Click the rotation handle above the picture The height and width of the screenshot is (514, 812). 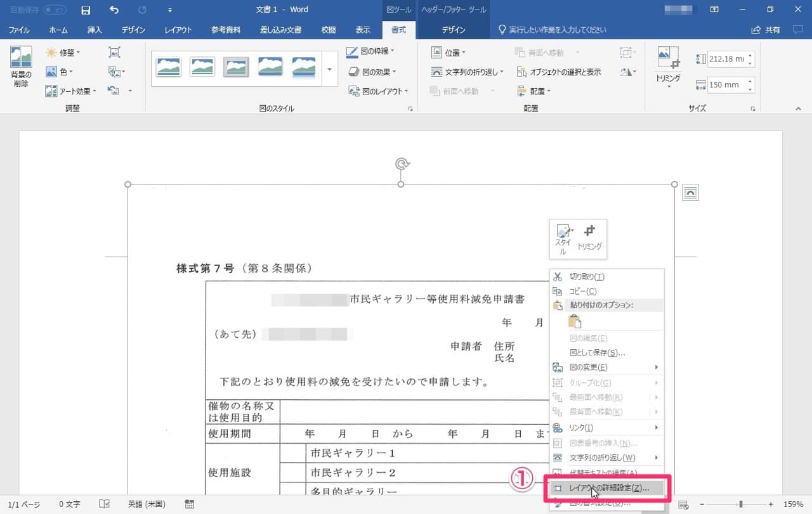click(x=402, y=164)
